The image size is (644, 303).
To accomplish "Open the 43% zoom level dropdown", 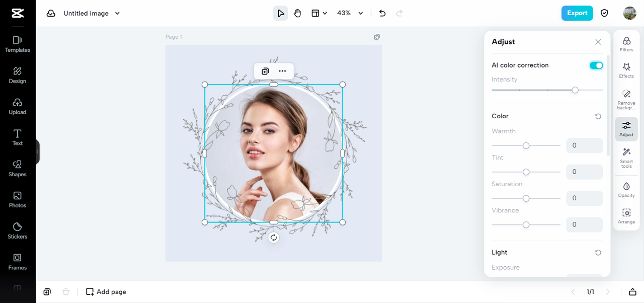I will [350, 13].
